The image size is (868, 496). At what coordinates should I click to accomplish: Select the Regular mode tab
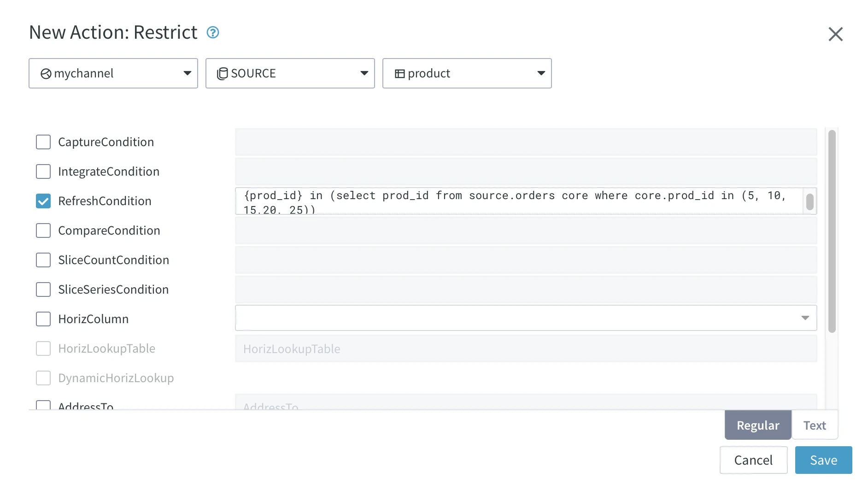tap(757, 425)
